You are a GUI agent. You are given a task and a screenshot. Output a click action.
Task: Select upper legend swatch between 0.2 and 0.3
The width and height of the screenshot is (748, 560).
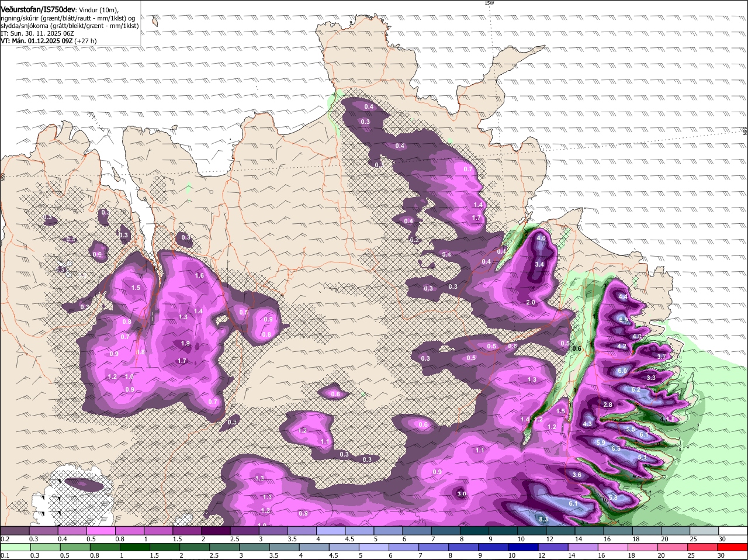tap(15, 530)
